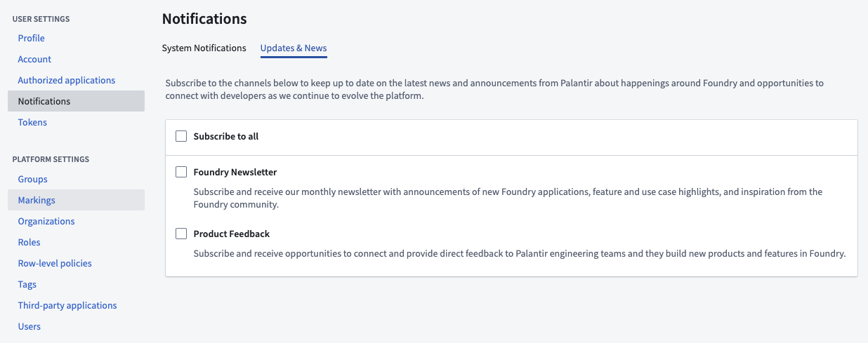Click the Foundry Newsletter label text
This screenshot has width=868, height=343.
(235, 172)
